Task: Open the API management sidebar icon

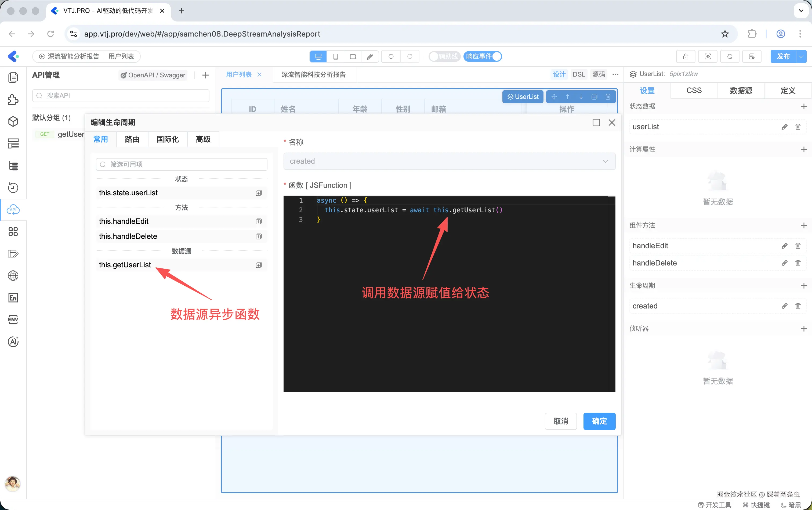Action: coord(13,210)
